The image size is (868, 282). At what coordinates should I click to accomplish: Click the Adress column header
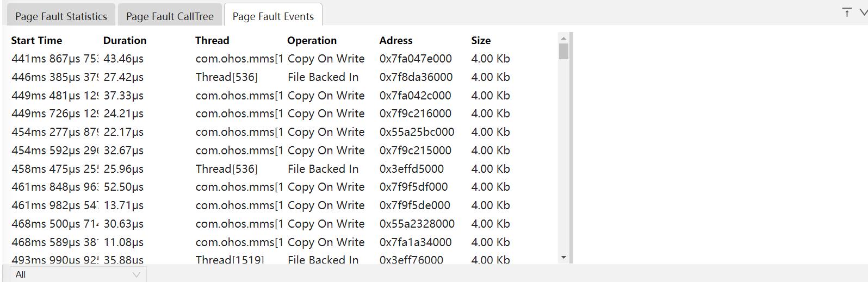click(x=396, y=40)
